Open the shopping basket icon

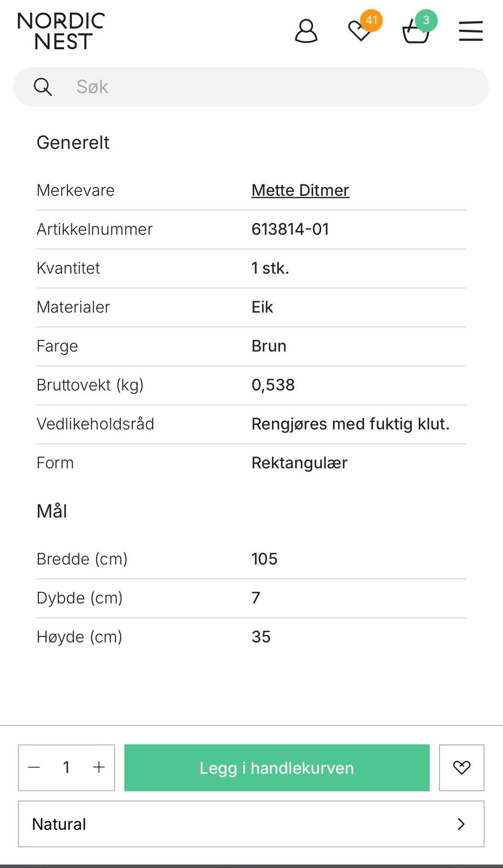[x=415, y=33]
